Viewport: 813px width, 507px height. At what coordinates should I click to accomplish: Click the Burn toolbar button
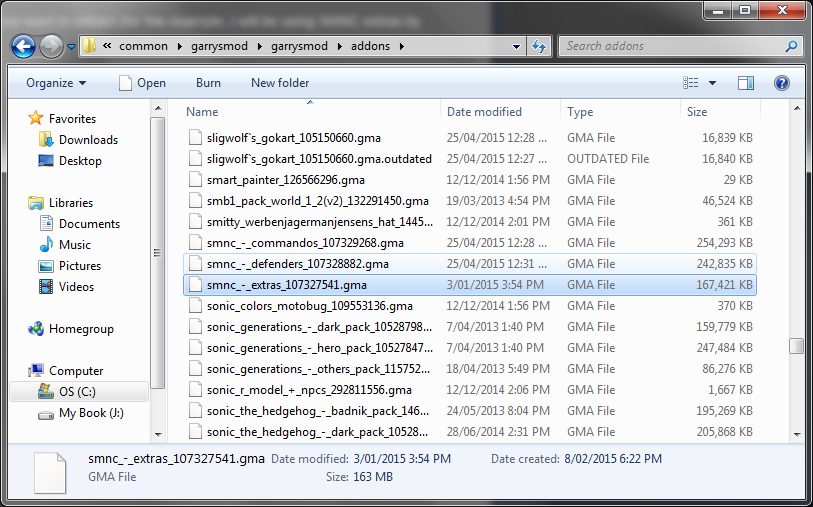pos(208,83)
